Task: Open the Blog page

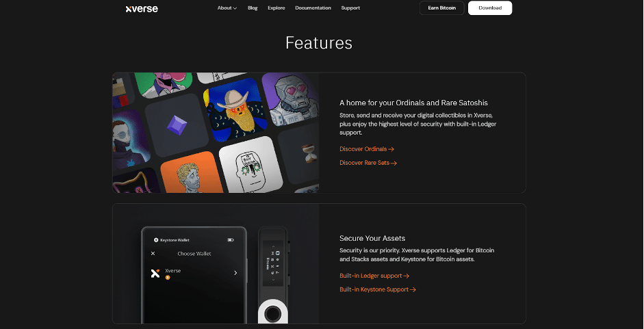Action: click(253, 8)
